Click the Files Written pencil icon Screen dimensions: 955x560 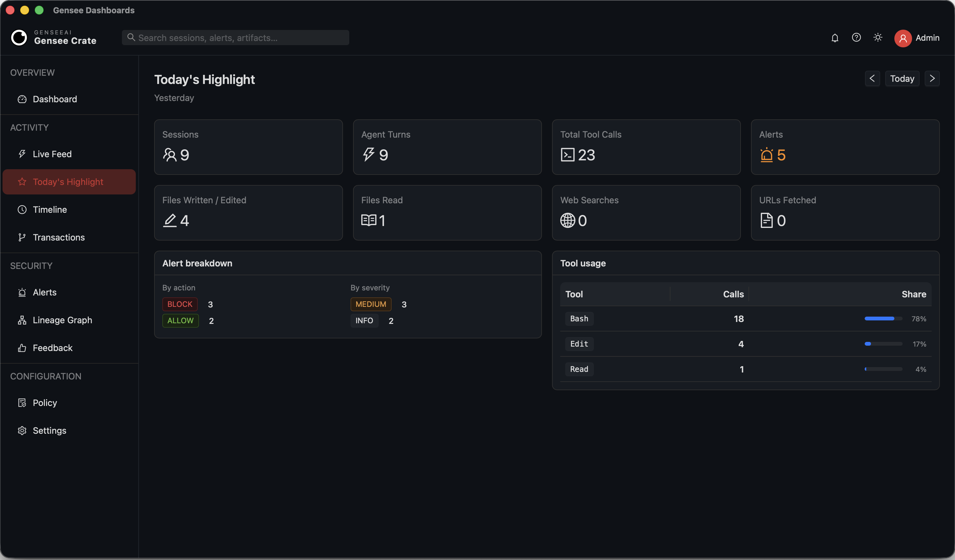click(x=169, y=221)
